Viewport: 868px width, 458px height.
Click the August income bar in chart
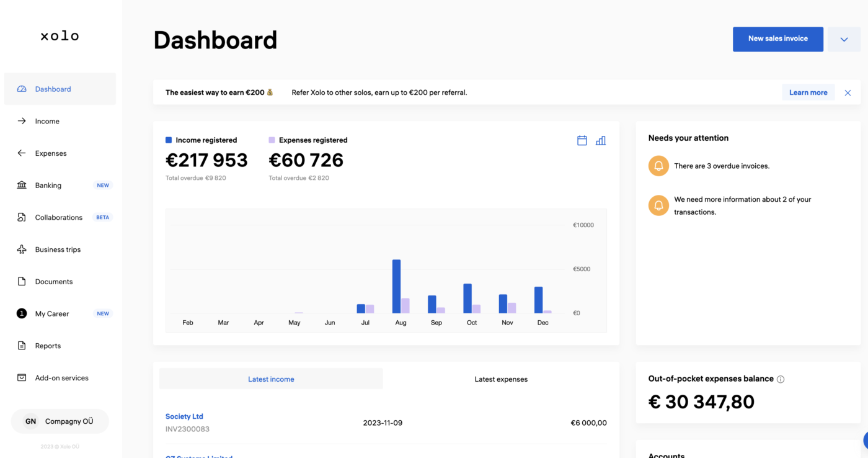[397, 286]
